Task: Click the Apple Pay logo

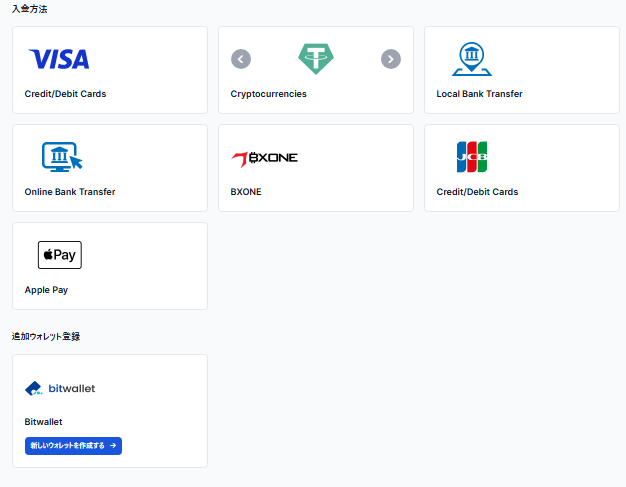Action: [60, 255]
